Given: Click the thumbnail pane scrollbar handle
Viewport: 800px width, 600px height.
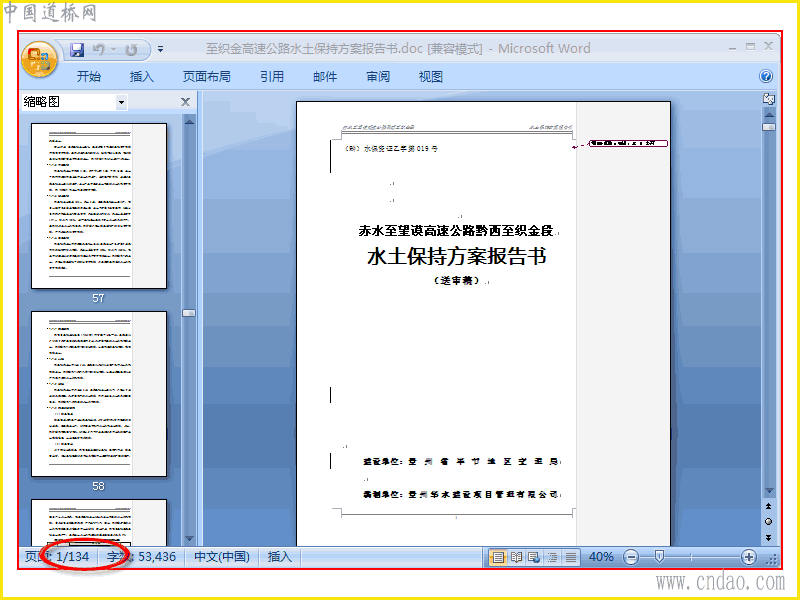Looking at the screenshot, I should coord(189,313).
